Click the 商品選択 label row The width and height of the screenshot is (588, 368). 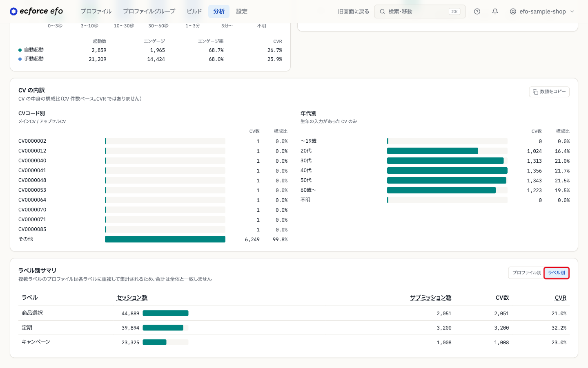(294, 313)
